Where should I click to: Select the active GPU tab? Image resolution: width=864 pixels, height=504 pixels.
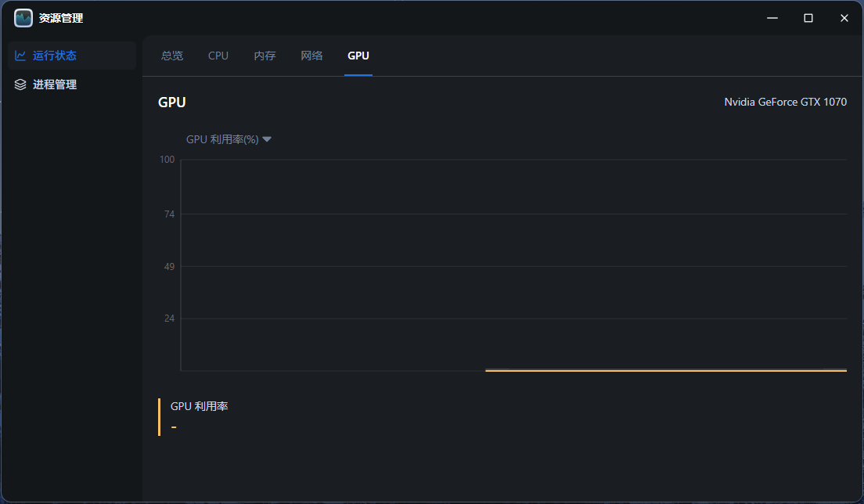358,56
